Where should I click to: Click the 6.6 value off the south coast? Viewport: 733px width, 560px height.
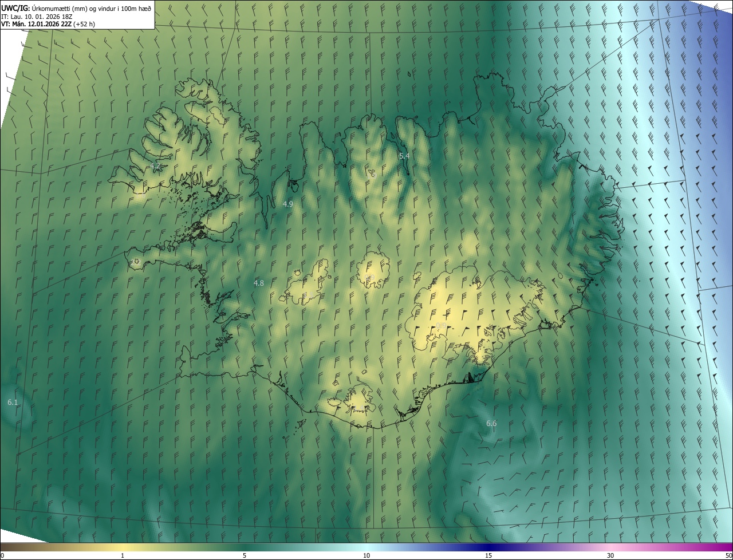coord(491,424)
